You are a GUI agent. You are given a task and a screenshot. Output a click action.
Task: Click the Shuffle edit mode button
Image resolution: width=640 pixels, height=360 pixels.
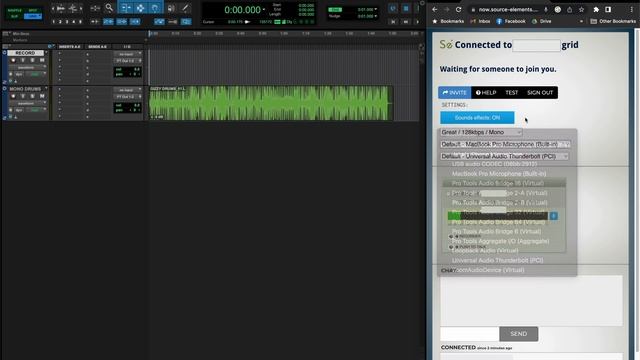coord(15,11)
